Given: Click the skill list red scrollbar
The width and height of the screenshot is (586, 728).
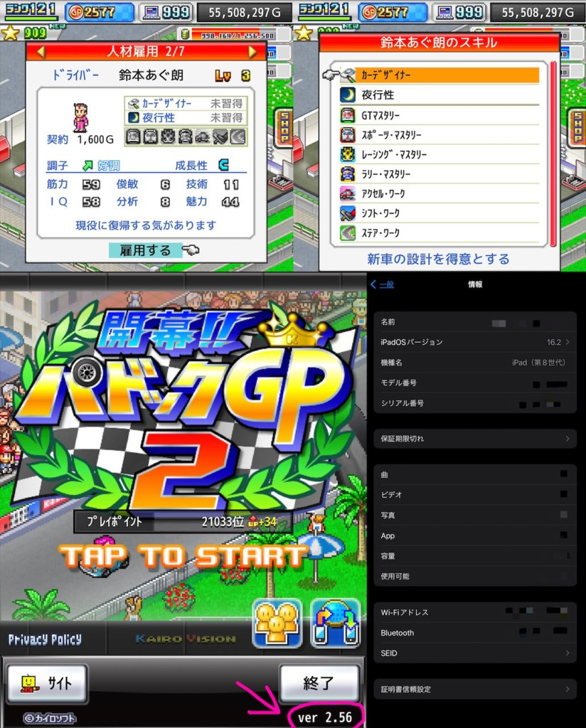Looking at the screenshot, I should (553, 154).
